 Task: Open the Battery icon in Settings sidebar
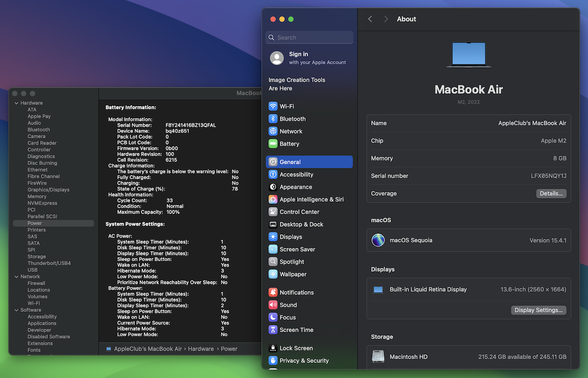(273, 144)
